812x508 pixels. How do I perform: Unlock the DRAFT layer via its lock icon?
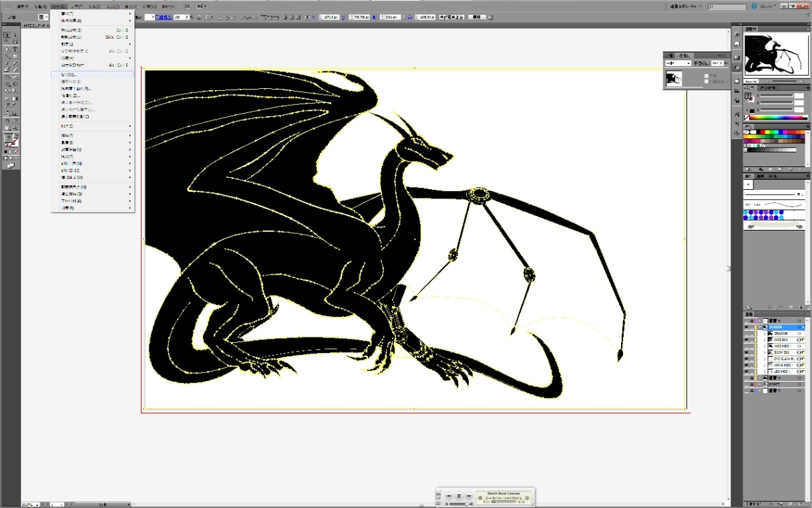(752, 384)
